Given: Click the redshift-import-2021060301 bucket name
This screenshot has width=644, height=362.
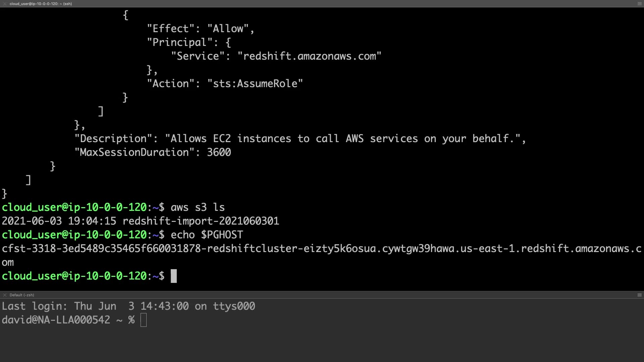Looking at the screenshot, I should click(201, 221).
